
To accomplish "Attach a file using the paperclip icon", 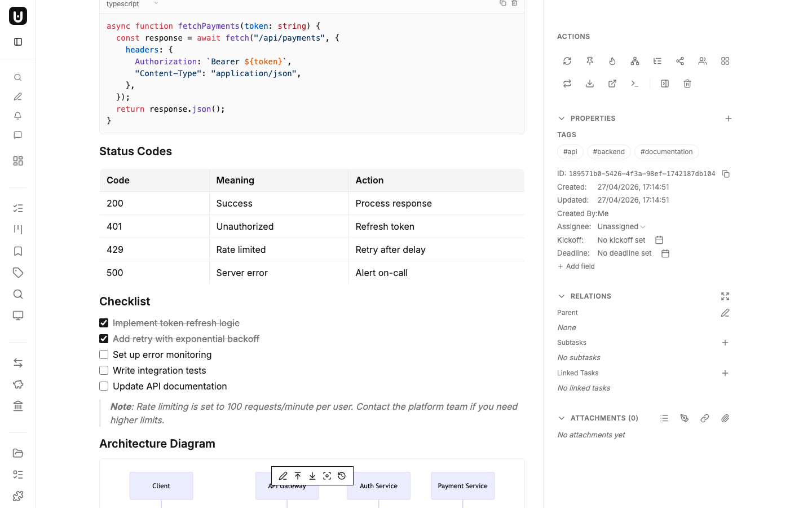I will tap(725, 418).
